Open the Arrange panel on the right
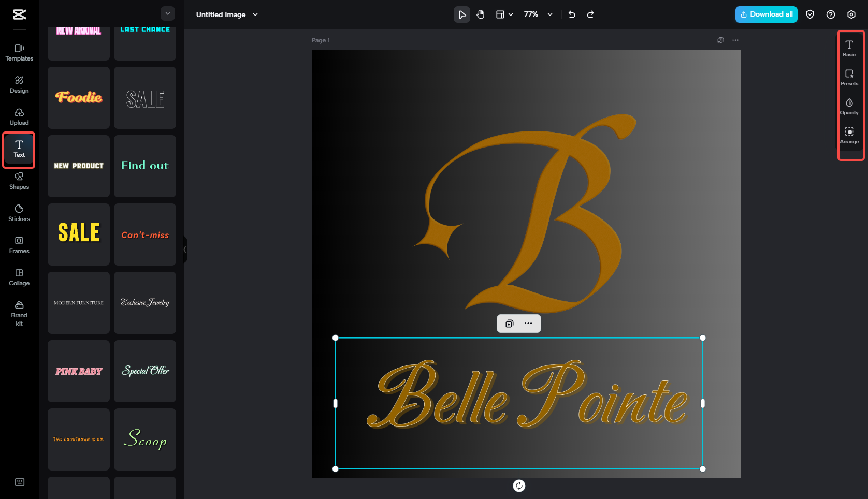 (x=849, y=136)
